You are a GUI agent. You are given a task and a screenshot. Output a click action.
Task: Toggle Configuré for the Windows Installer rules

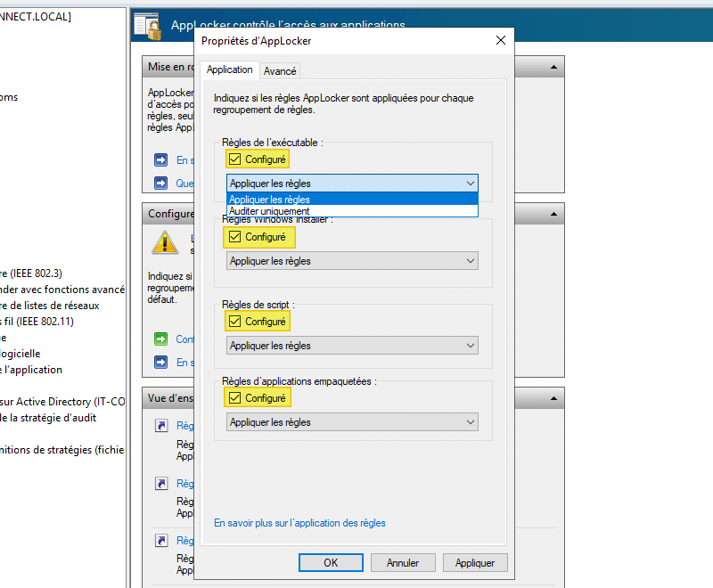point(234,237)
